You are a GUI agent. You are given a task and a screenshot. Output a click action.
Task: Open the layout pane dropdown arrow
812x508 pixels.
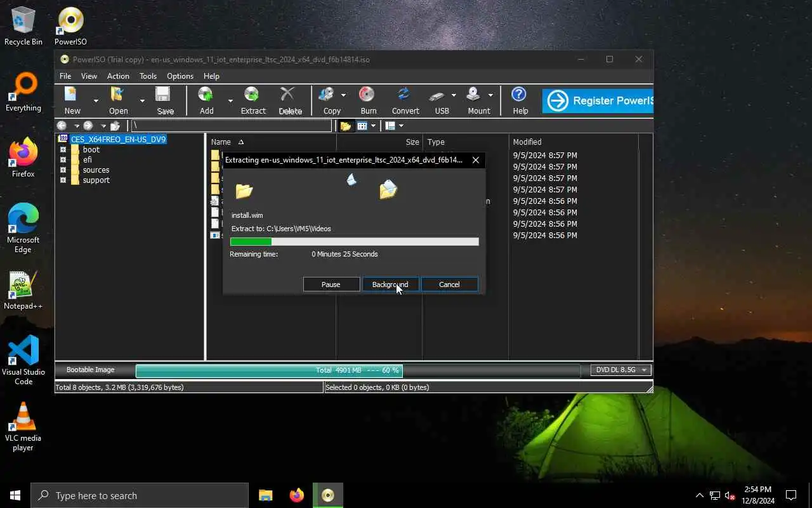(x=401, y=126)
